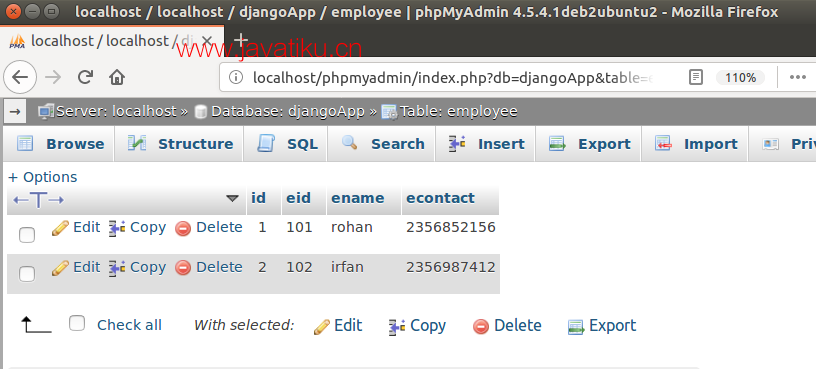The height and width of the screenshot is (369, 816).
Task: Open the Search tab
Action: (x=382, y=144)
